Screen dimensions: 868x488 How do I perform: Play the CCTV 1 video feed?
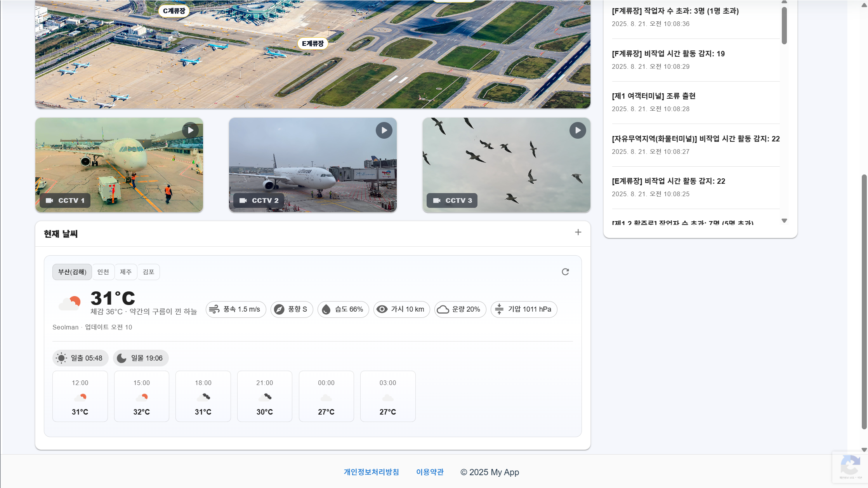[190, 131]
